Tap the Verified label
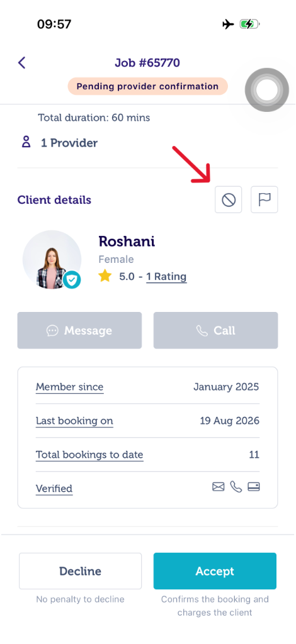Screen dimensions: 296x644 tap(54, 489)
